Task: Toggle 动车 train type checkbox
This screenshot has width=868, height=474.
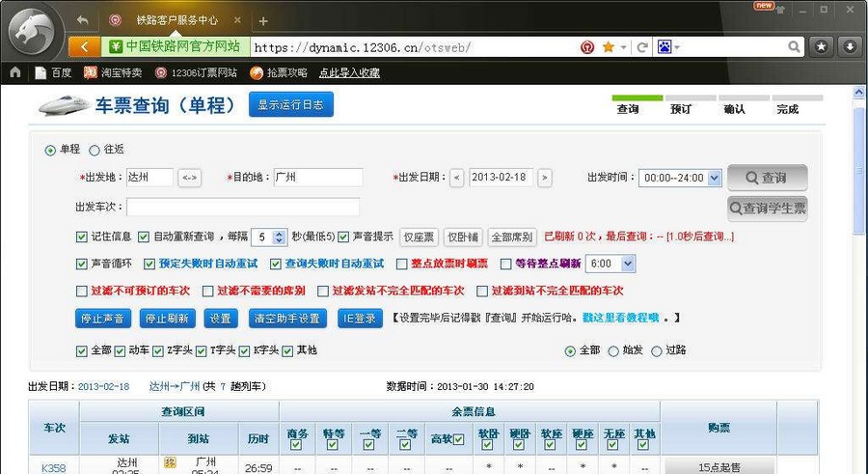Action: point(120,351)
